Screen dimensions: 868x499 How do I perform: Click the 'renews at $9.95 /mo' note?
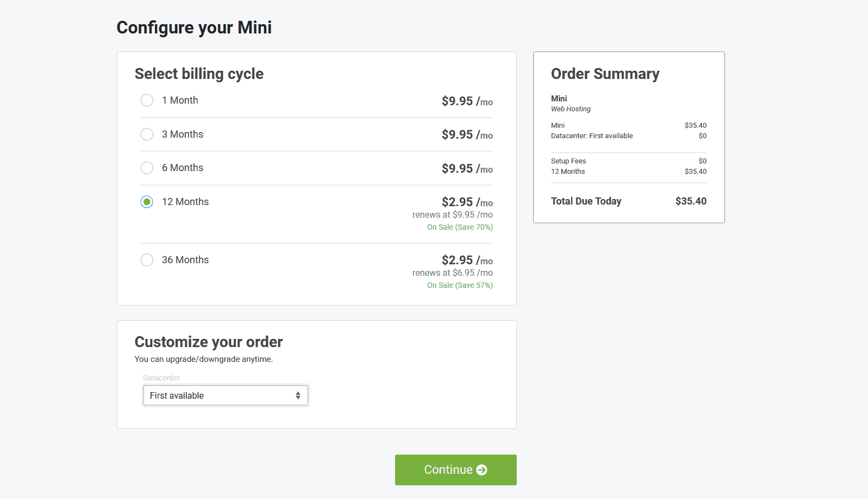tap(452, 215)
